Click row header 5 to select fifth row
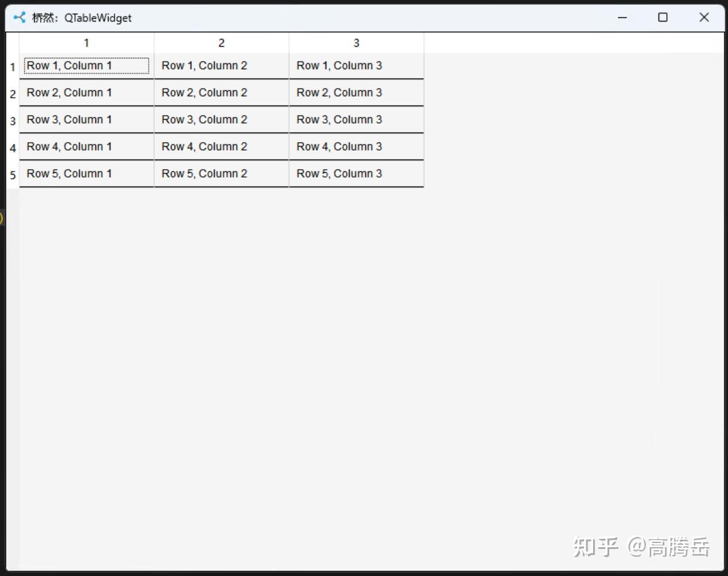This screenshot has width=728, height=576. pos(13,175)
